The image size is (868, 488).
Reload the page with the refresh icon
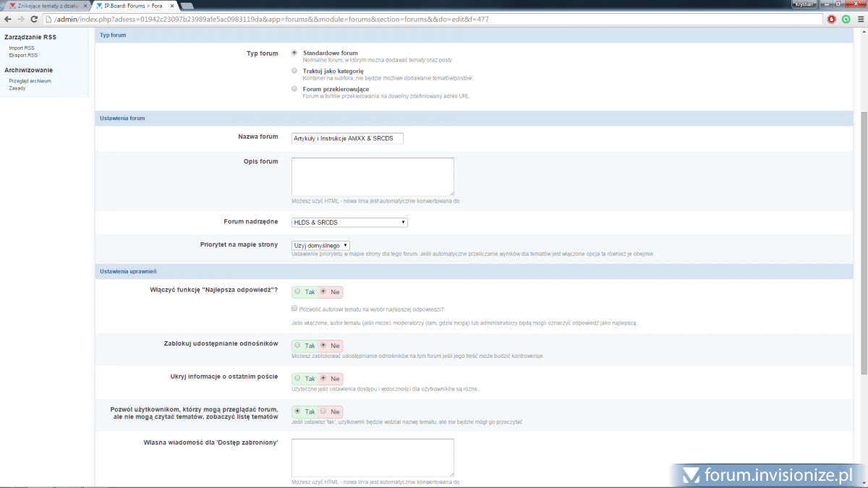pyautogui.click(x=33, y=19)
